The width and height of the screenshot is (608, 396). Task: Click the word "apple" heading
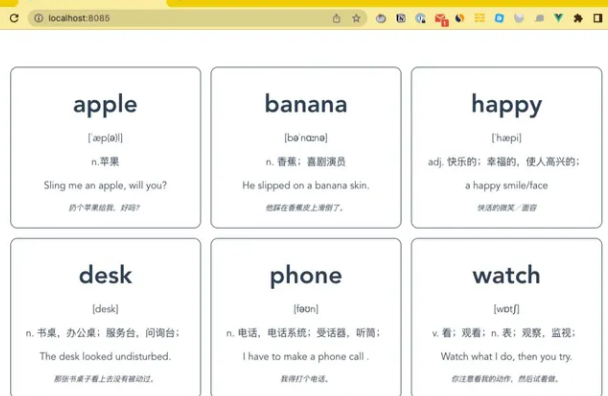click(105, 105)
